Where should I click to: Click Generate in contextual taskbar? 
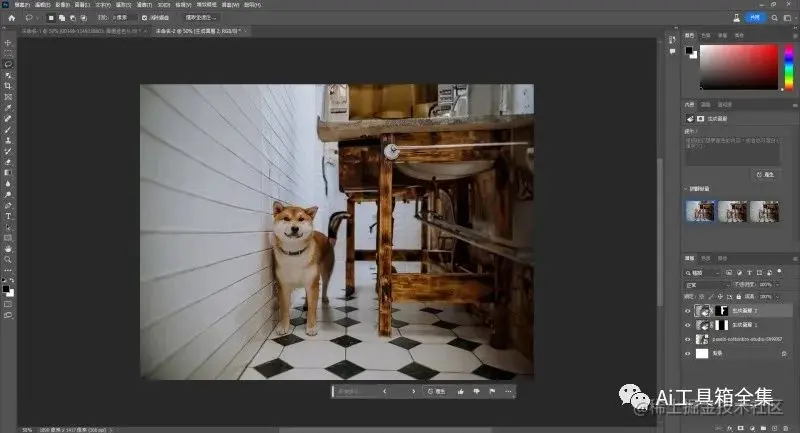(x=437, y=392)
